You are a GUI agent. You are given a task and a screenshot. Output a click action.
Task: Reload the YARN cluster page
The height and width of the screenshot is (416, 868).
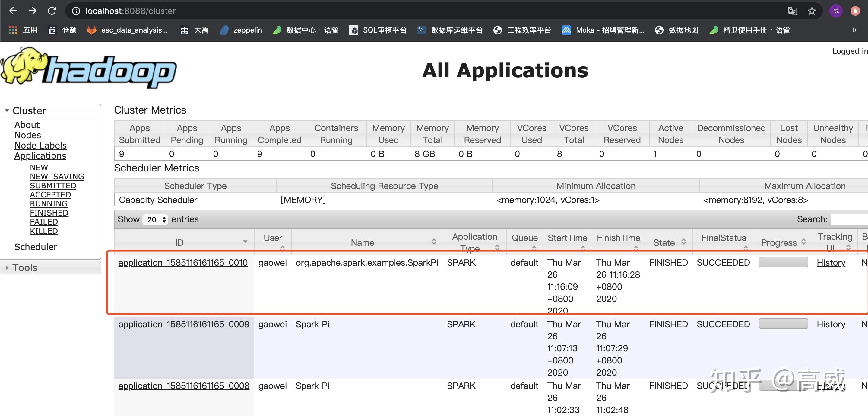52,11
